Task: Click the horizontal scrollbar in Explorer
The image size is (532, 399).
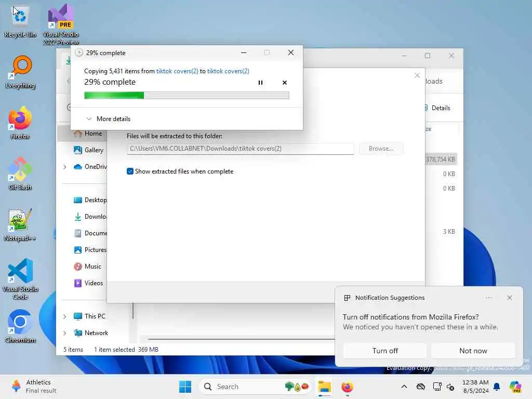Action: 241,339
